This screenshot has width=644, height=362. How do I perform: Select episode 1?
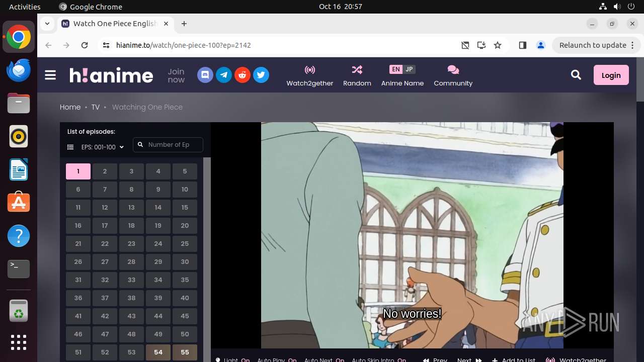pos(78,171)
